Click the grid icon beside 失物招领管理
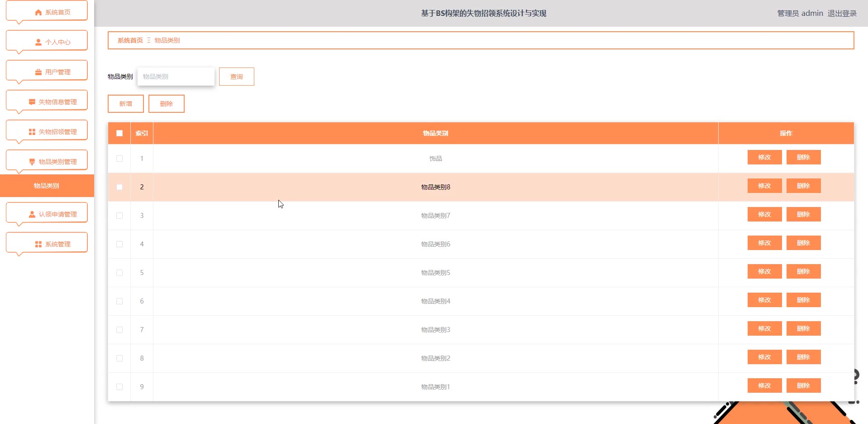 tap(32, 132)
